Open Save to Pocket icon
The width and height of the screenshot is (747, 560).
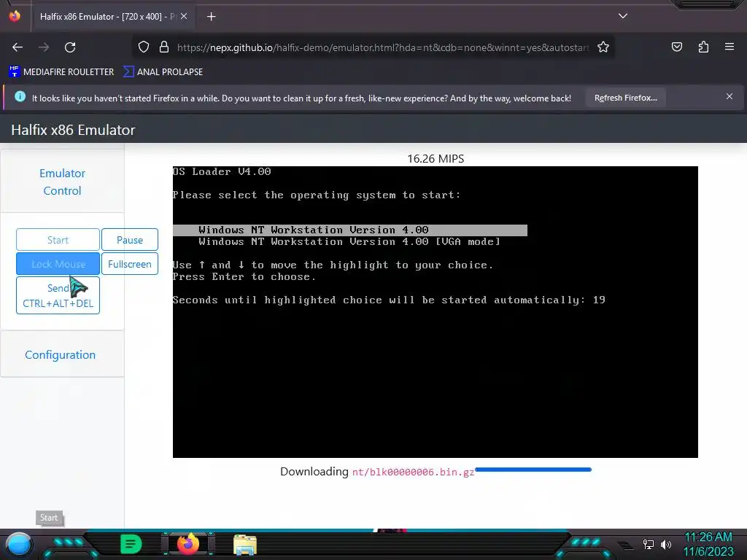tap(676, 47)
